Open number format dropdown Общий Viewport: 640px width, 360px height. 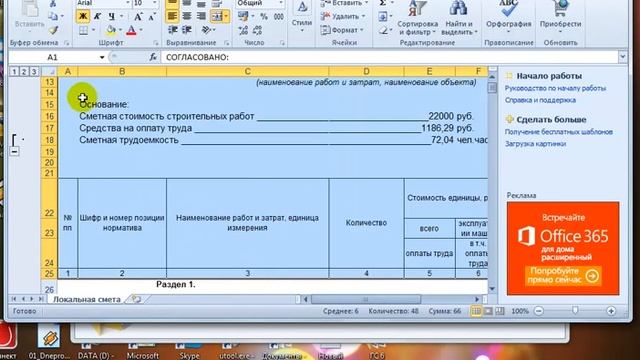pos(260,3)
